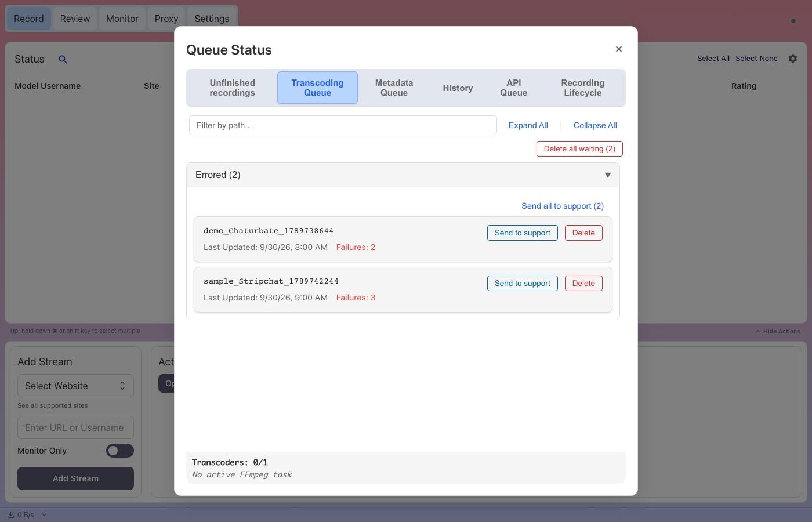The width and height of the screenshot is (812, 522).
Task: Click Send all to support (2)
Action: (563, 206)
